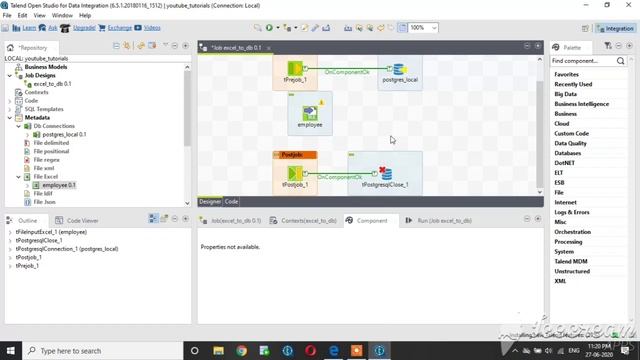Minimize the Repository panel
The width and height of the screenshot is (640, 360).
(x=175, y=46)
